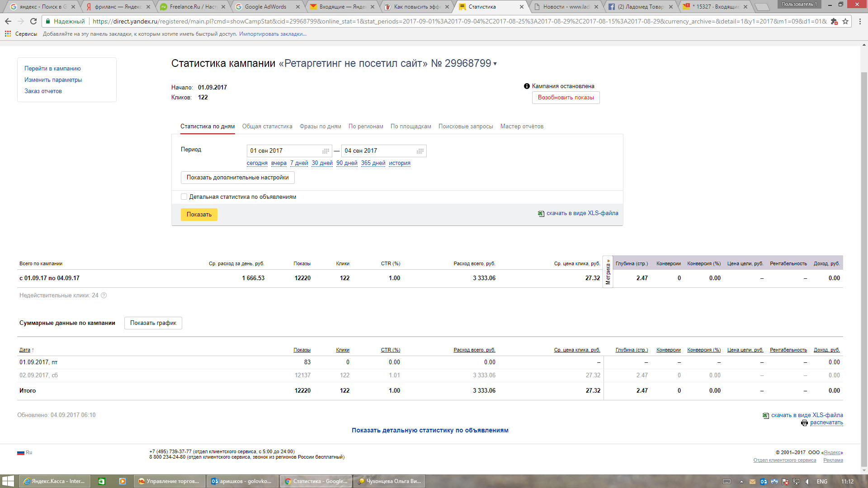868x488 pixels.
Task: Click the XLS file icon near the 'Показать' button
Action: (541, 214)
